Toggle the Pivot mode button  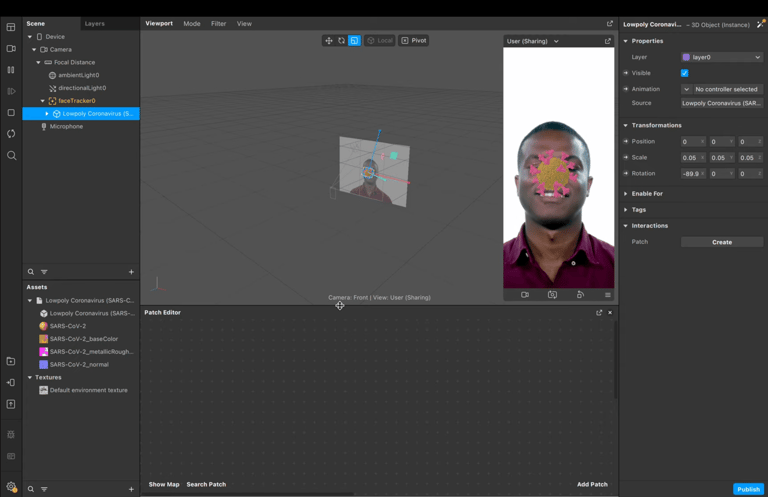[x=414, y=41]
